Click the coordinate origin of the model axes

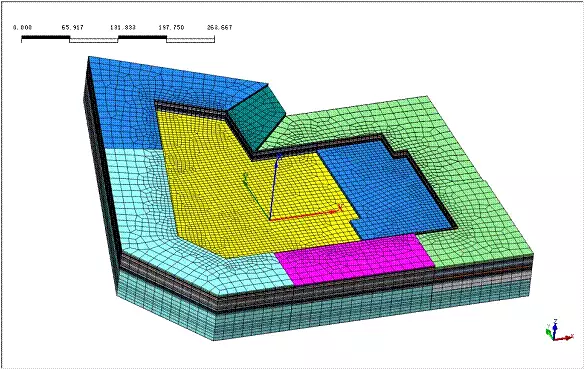pyautogui.click(x=270, y=220)
